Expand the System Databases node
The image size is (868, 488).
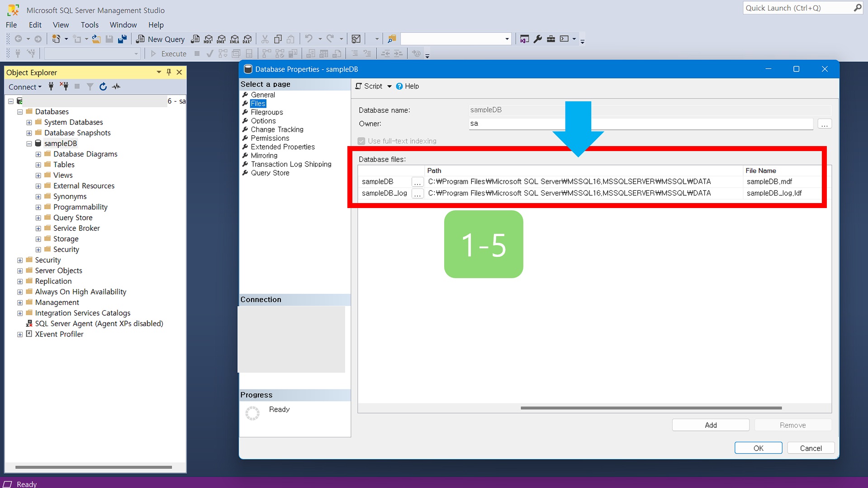[x=29, y=123]
